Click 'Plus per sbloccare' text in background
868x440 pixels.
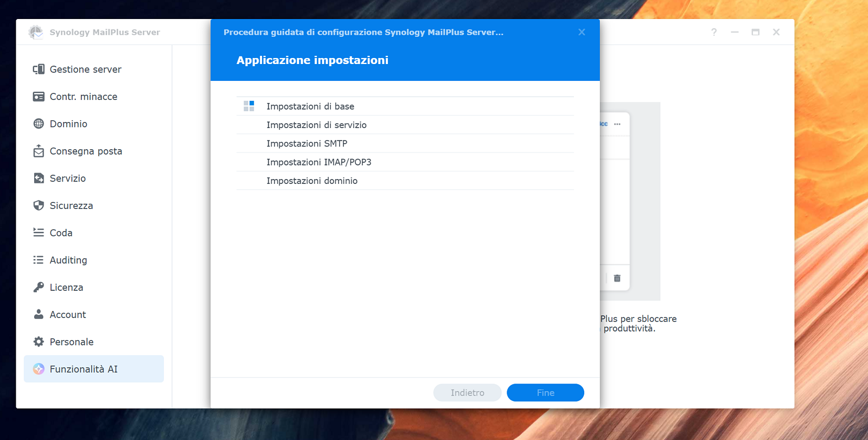[x=639, y=318]
